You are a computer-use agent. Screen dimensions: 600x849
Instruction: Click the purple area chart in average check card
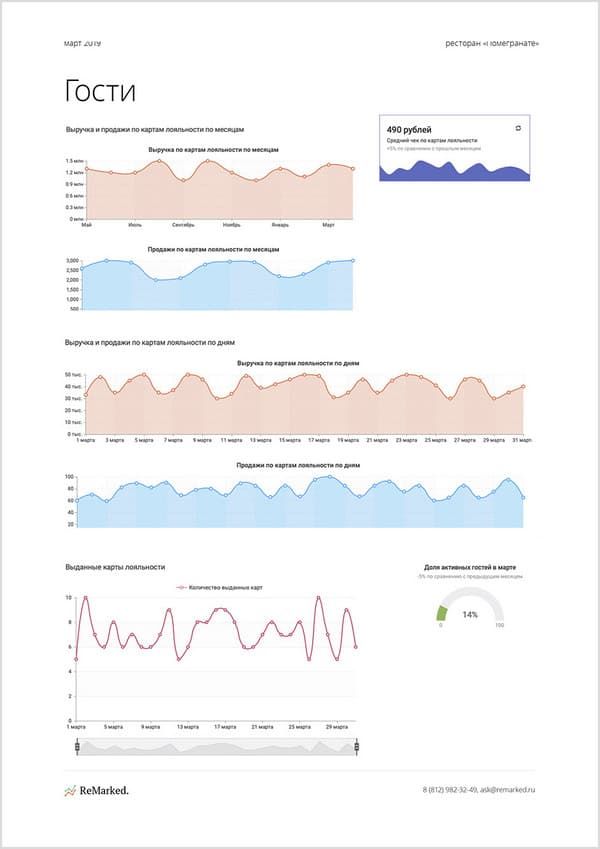pyautogui.click(x=455, y=171)
